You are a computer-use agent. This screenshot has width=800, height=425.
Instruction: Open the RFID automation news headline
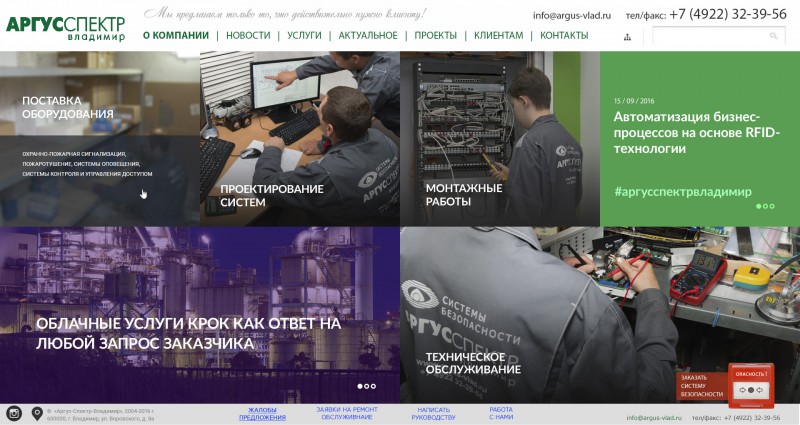[x=697, y=133]
